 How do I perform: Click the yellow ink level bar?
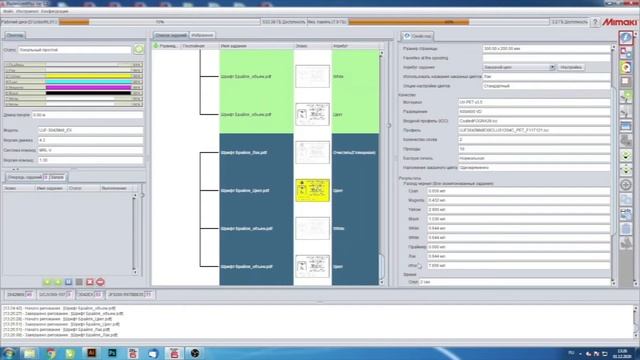[x=88, y=76]
